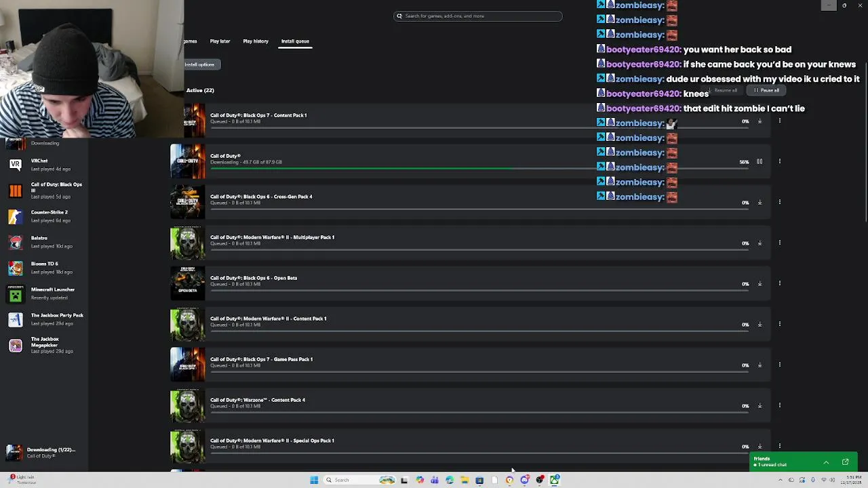This screenshot has width=868, height=488.
Task: Open File Explorer from the taskbar
Action: click(x=465, y=480)
